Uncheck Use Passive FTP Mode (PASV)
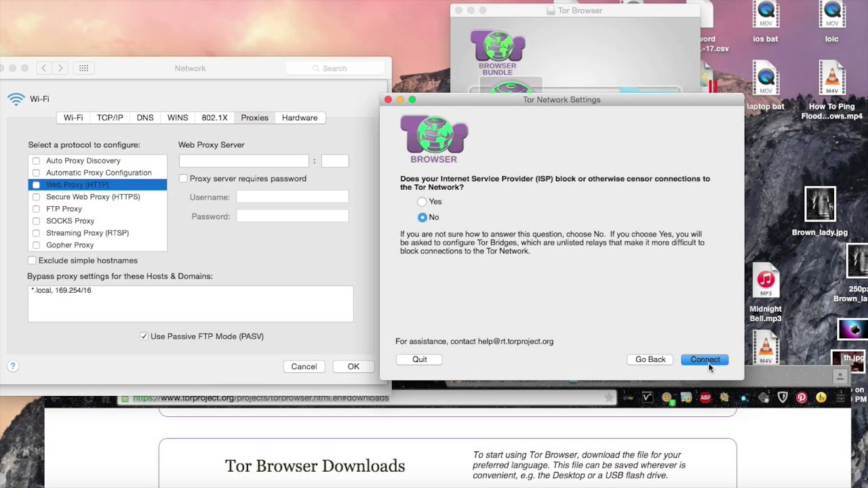Image resolution: width=868 pixels, height=488 pixels. 144,336
